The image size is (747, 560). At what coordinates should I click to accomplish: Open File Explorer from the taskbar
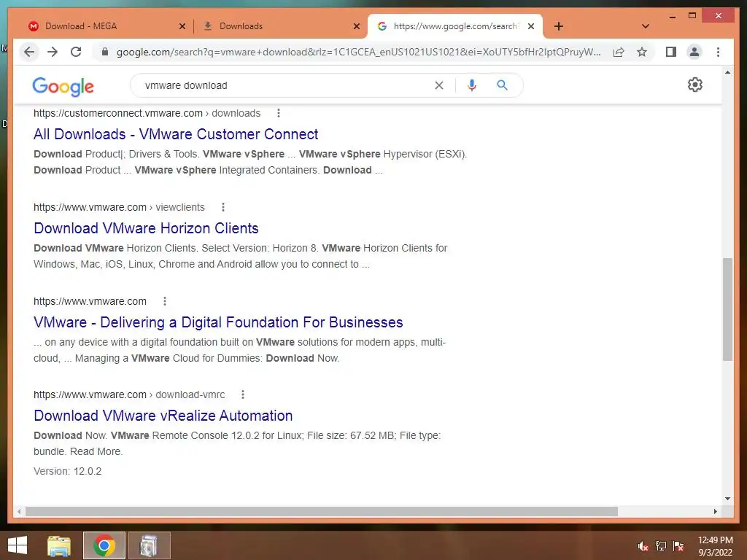[x=59, y=545]
